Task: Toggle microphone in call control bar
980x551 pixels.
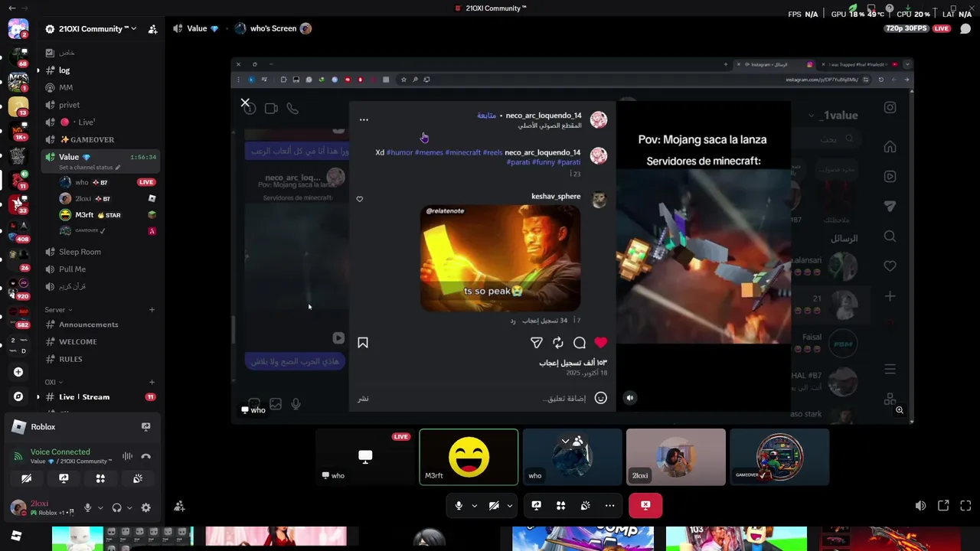Action: 459,505
